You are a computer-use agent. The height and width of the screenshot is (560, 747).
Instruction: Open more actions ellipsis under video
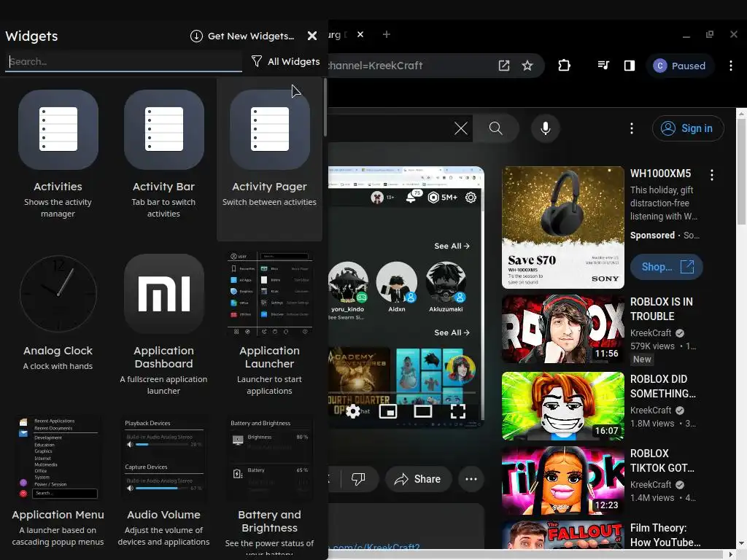click(471, 478)
